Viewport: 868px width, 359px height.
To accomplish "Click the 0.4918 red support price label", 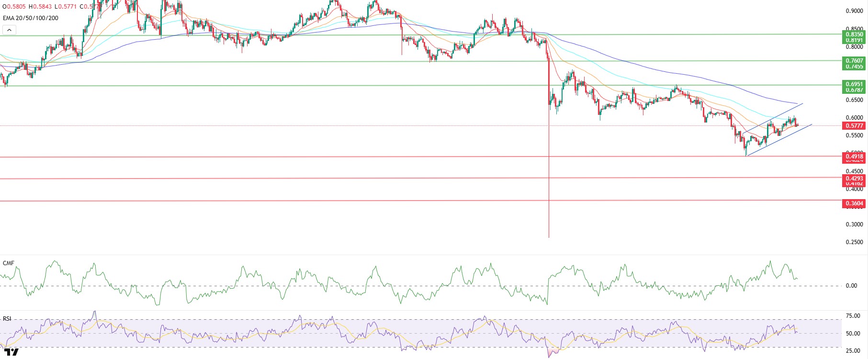I will point(854,157).
